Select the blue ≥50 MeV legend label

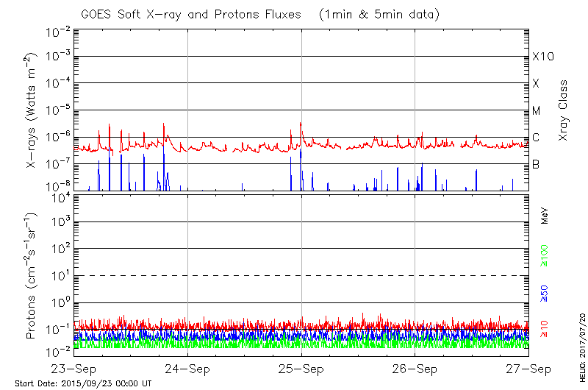545,294
